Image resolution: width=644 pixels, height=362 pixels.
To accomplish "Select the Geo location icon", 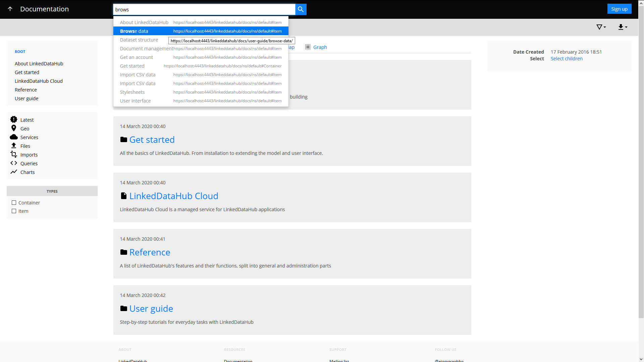I will (13, 128).
